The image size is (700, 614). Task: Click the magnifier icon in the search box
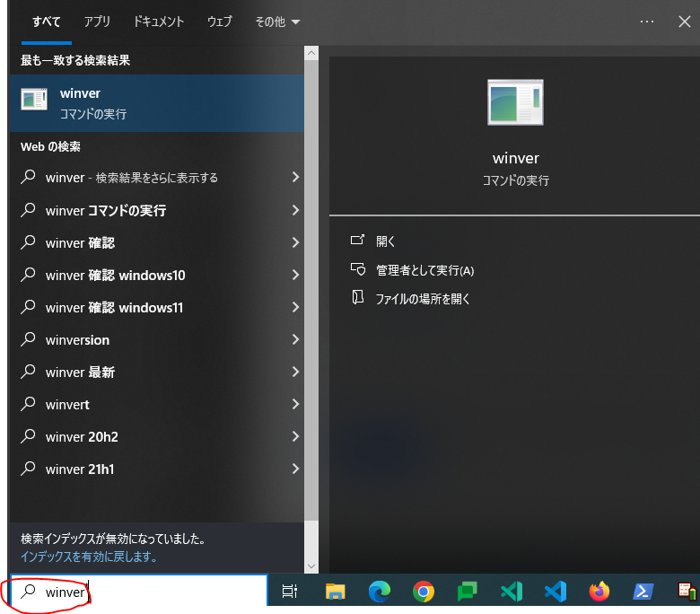(28, 591)
